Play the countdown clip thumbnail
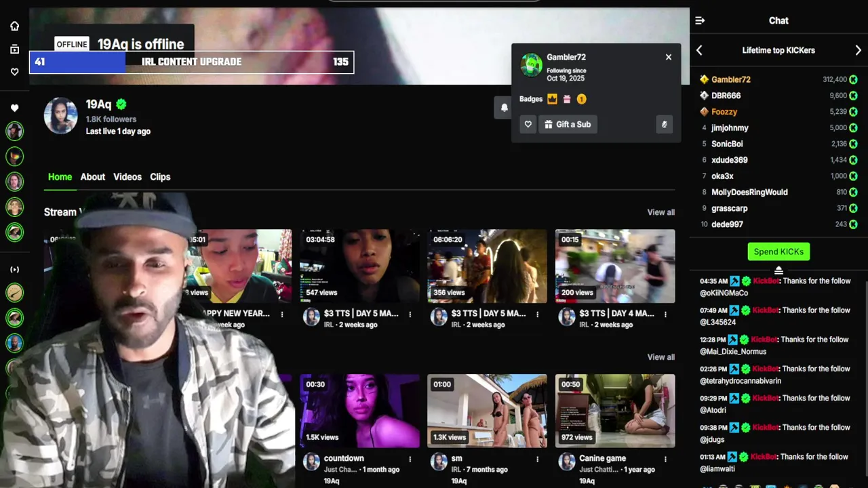 pyautogui.click(x=359, y=411)
